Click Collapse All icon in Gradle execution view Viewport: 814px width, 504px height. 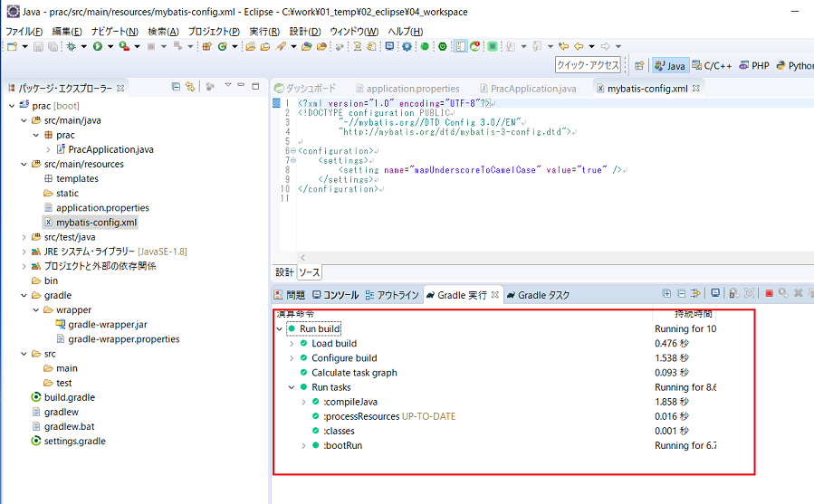click(x=681, y=294)
